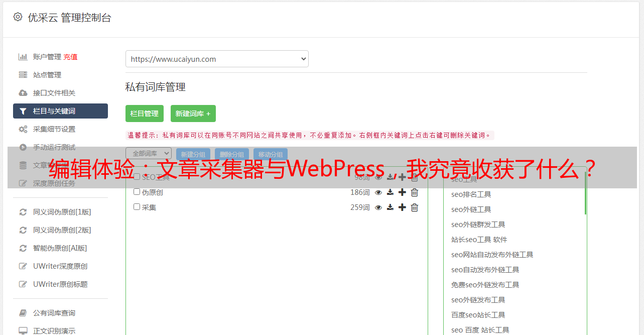644x335 pixels.
Task: Click the 伪原创 library name
Action: tap(152, 192)
